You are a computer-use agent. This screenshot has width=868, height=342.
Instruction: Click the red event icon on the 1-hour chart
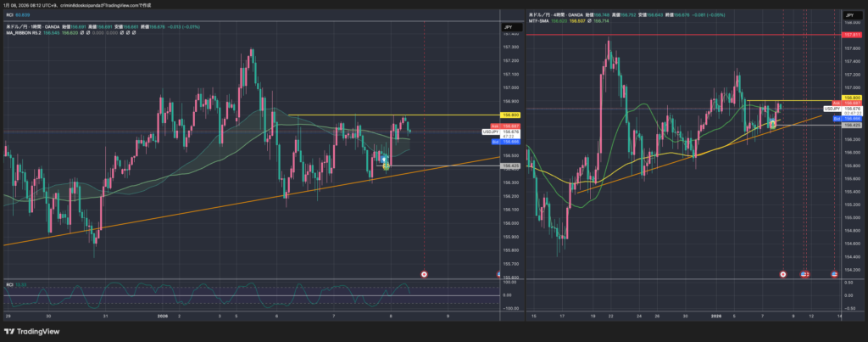tap(425, 274)
